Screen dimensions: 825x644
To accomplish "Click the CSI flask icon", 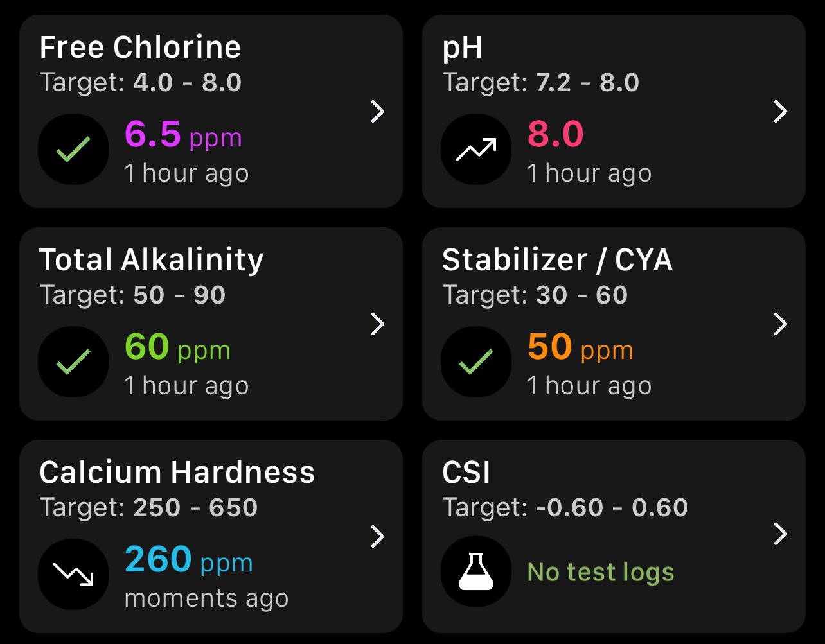I will (x=476, y=571).
